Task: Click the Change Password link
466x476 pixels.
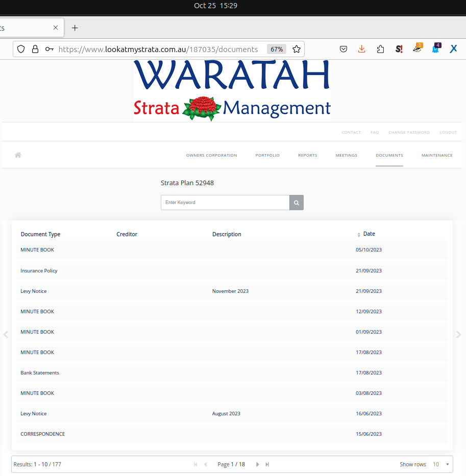Action: pyautogui.click(x=409, y=132)
